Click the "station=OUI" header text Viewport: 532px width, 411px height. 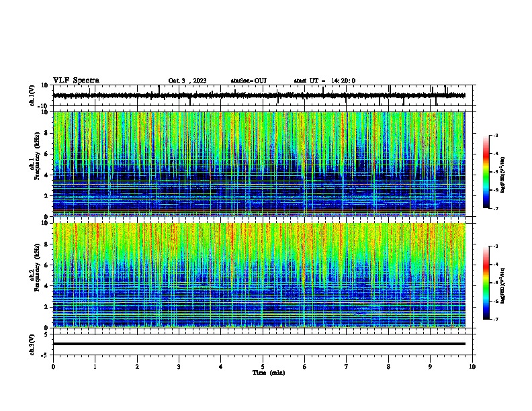click(249, 81)
